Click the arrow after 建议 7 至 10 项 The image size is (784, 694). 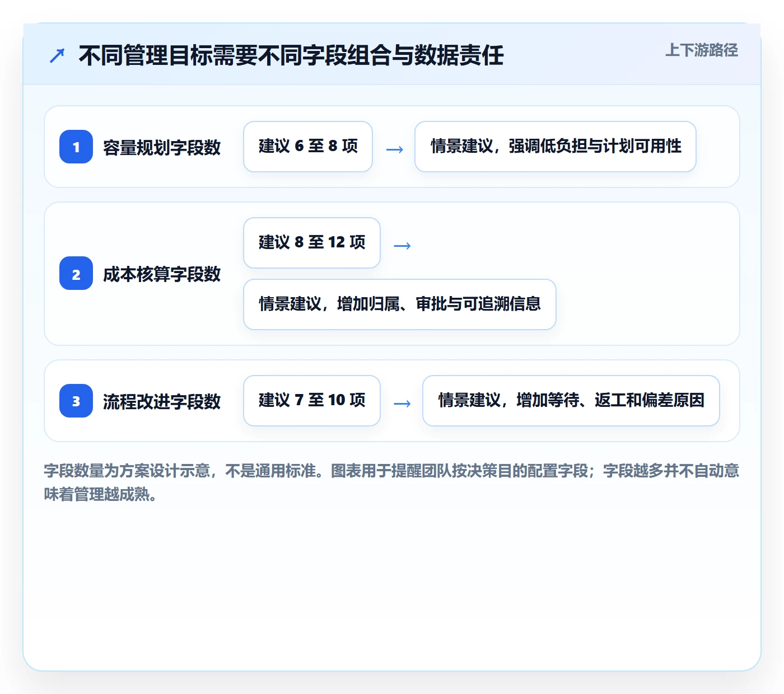(x=402, y=403)
